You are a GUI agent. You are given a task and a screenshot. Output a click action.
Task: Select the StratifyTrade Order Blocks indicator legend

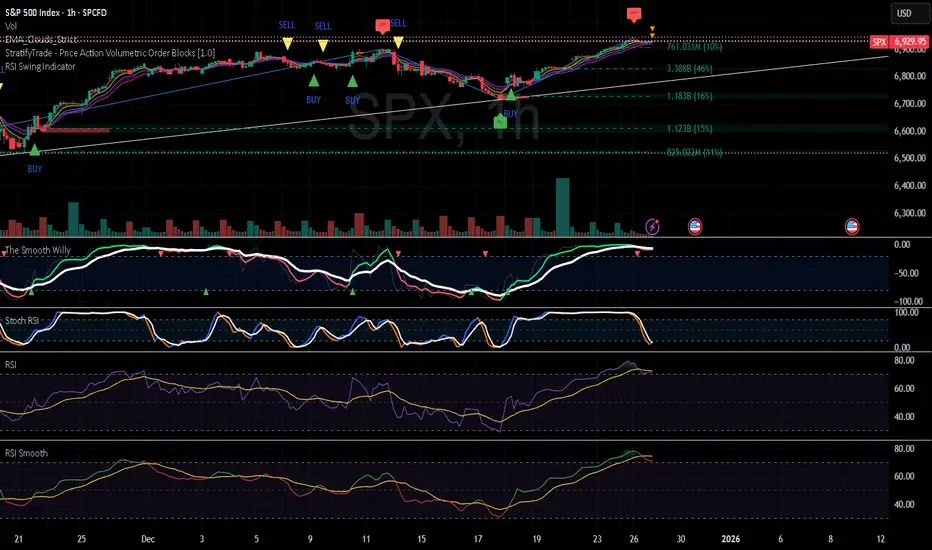tap(110, 53)
